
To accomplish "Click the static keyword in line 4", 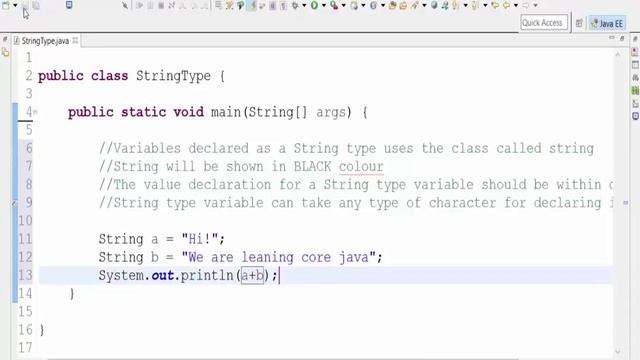I will [x=143, y=112].
